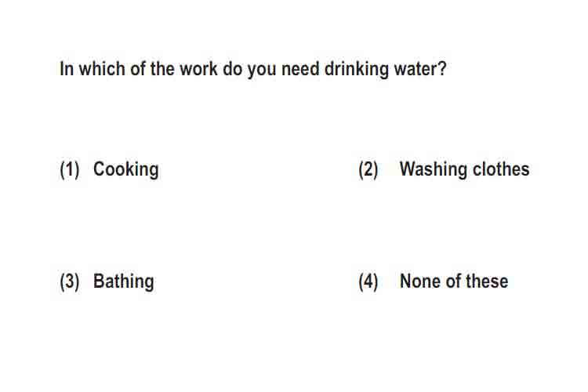The image size is (588, 392).
Task: Click the word need in the question
Action: pyautogui.click(x=300, y=69)
